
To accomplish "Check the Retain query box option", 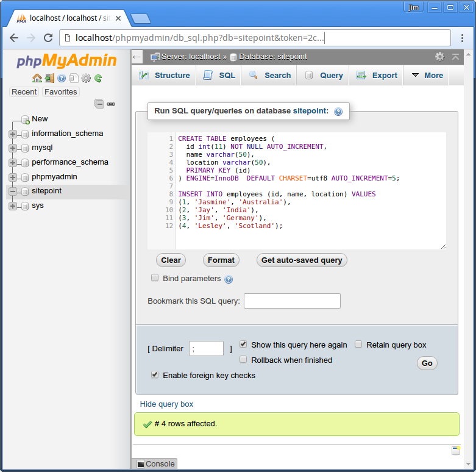I will pyautogui.click(x=358, y=344).
